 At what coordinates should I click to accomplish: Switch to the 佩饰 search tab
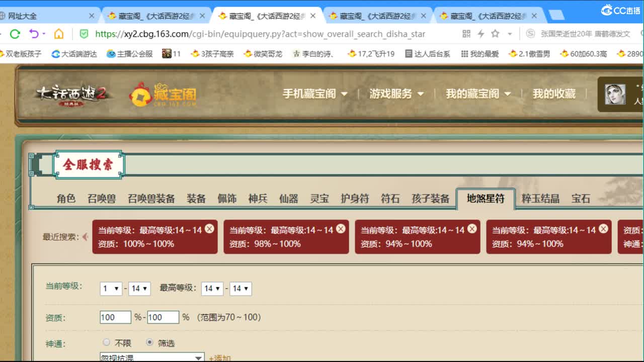click(227, 199)
